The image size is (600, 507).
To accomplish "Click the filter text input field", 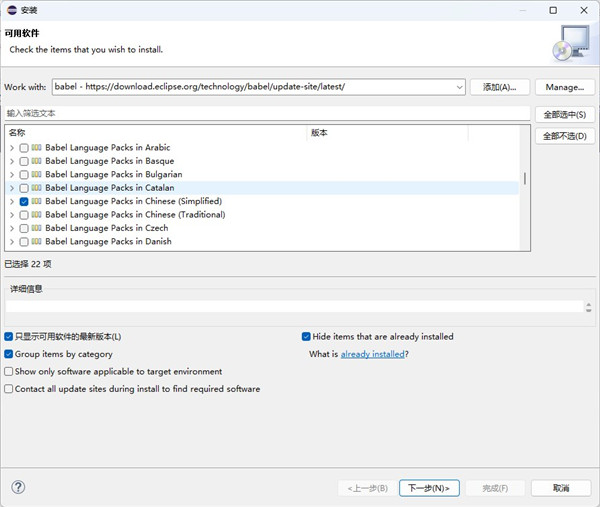I will [267, 113].
